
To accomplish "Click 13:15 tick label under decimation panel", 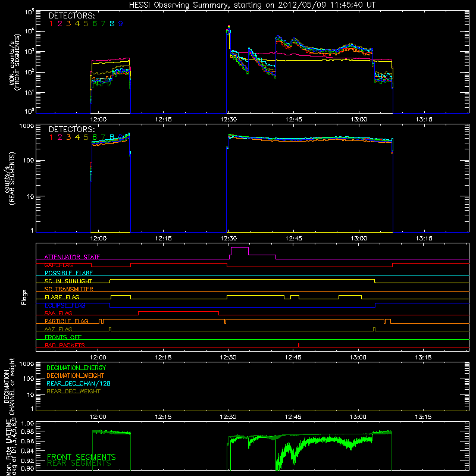I will click(423, 417).
